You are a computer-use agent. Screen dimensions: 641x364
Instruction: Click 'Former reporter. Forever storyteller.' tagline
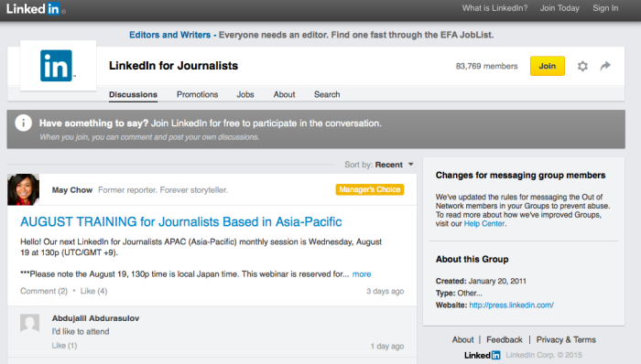[163, 189]
